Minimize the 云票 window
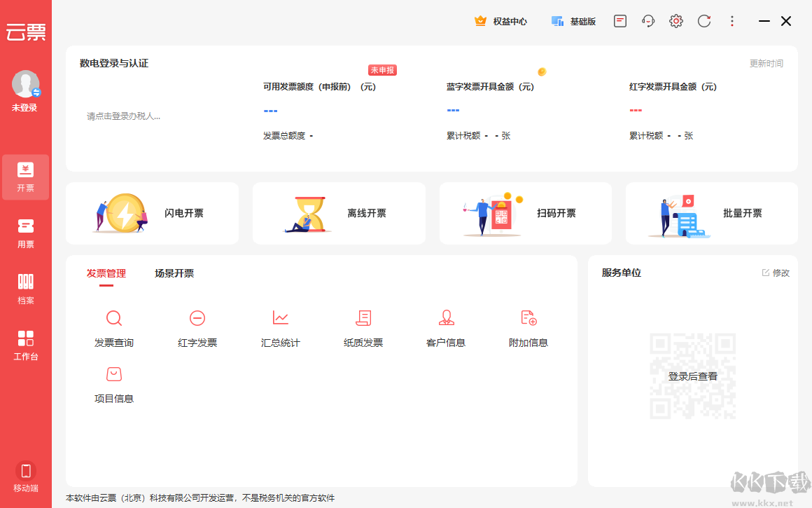Screen dimensions: 812x508 click(x=764, y=21)
